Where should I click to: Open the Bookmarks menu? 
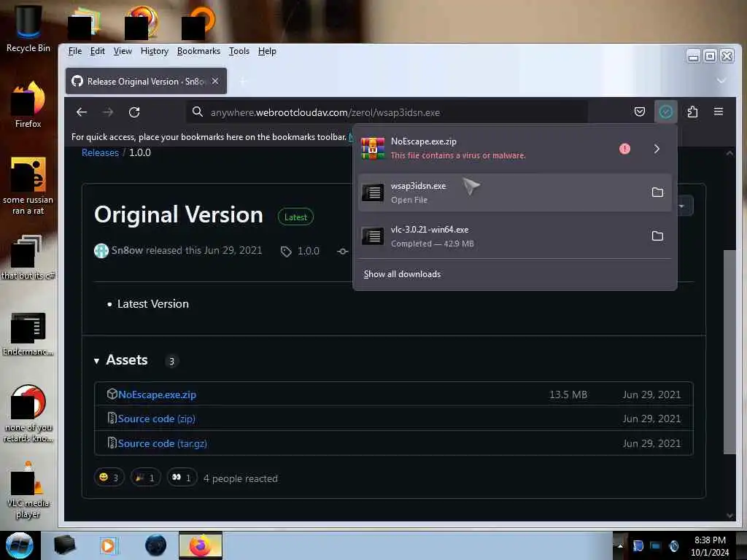[x=198, y=51]
